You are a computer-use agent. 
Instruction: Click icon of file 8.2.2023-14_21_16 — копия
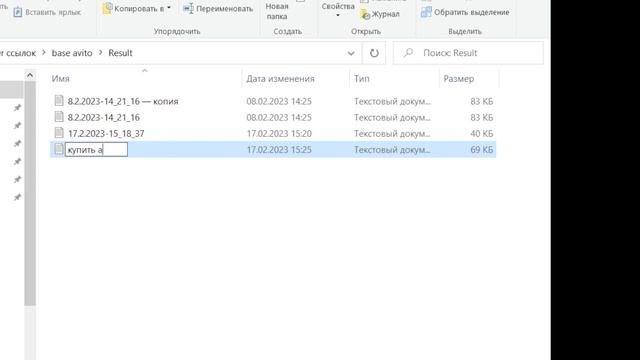point(59,100)
